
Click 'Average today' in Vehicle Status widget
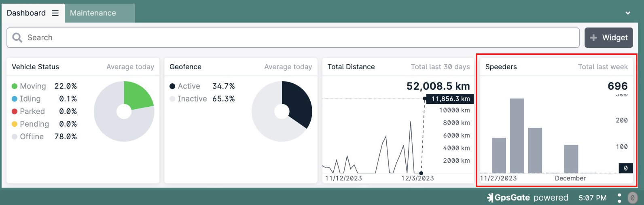click(130, 67)
